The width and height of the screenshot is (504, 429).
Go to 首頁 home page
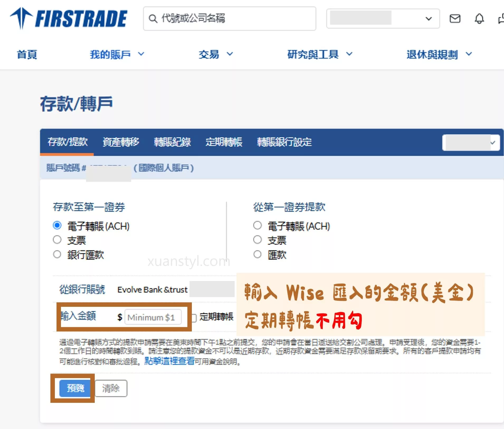27,55
